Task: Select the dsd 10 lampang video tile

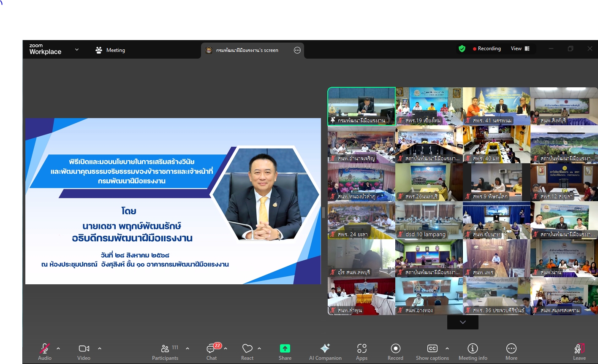Action: tap(429, 220)
